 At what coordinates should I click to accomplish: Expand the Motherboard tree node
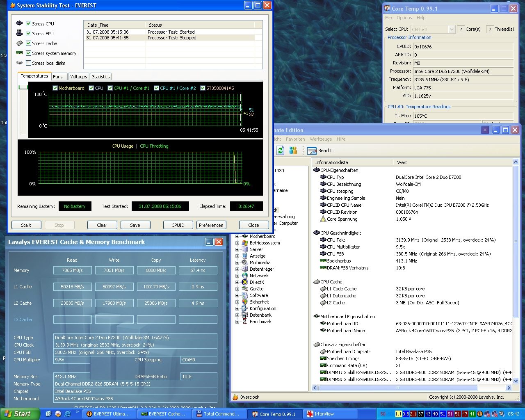click(x=237, y=236)
